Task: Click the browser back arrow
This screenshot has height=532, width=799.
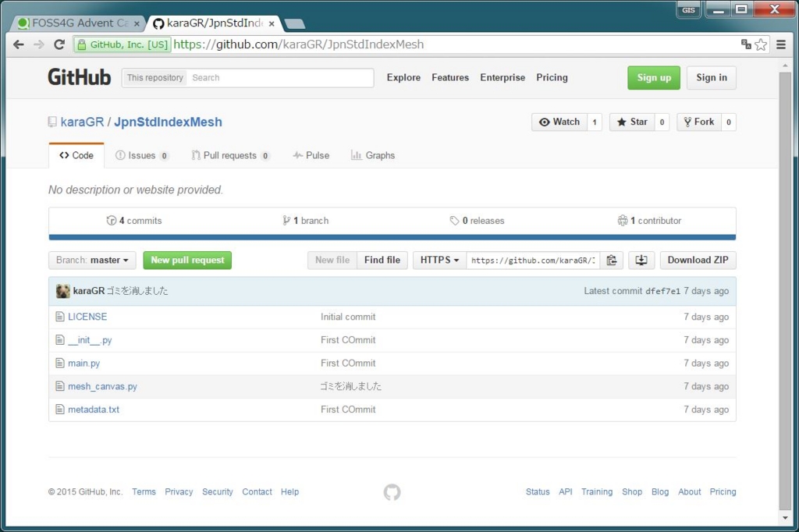Action: [19, 44]
